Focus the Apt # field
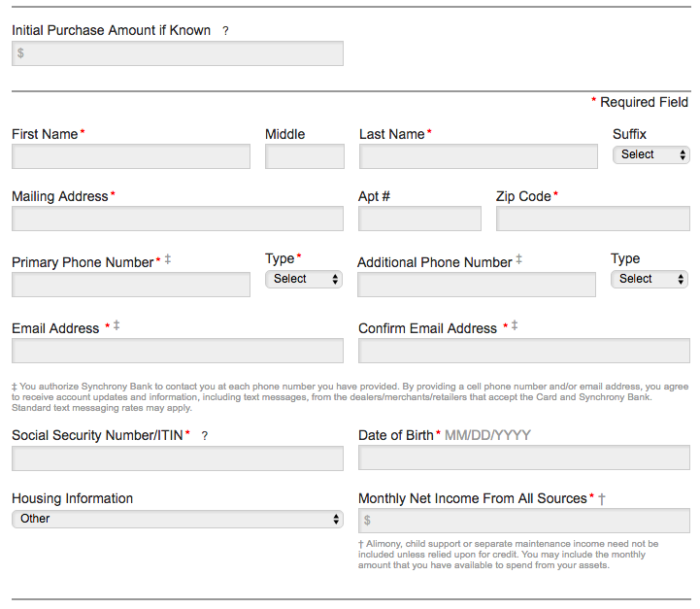Image resolution: width=700 pixels, height=609 pixels. coord(419,219)
